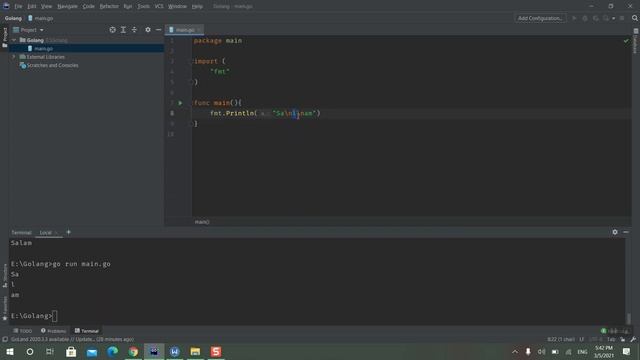Image resolution: width=640 pixels, height=360 pixels.
Task: Show hidden system tray icons chevron
Action: pyautogui.click(x=515, y=351)
